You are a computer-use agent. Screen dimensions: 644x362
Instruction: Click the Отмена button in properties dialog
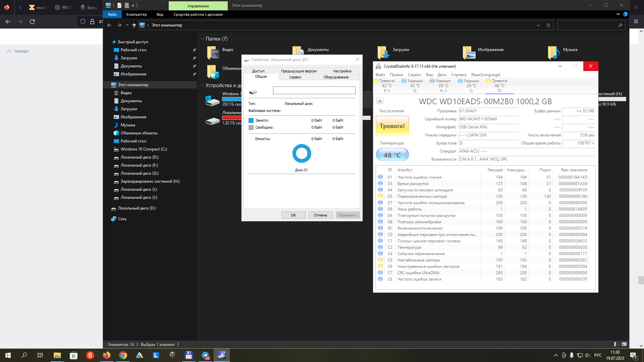320,215
